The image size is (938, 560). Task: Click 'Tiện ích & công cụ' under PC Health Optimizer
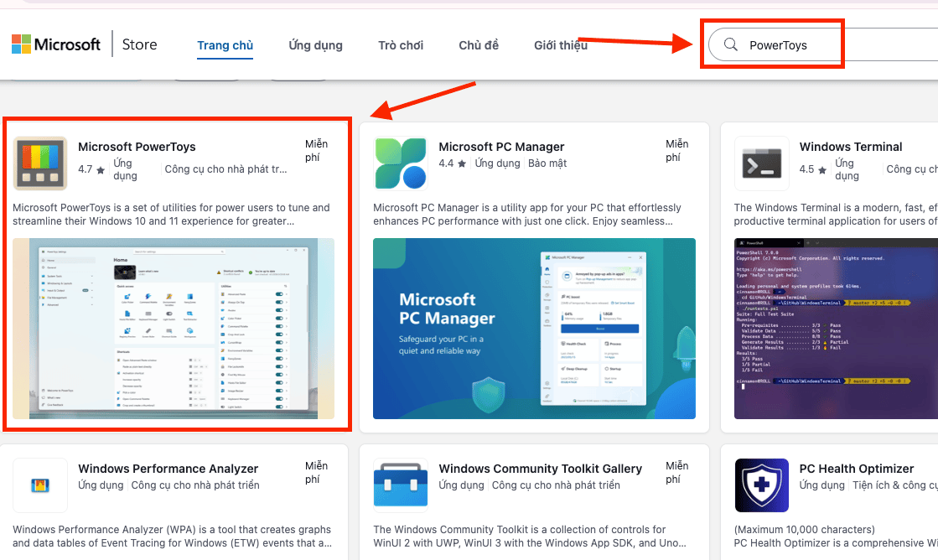click(895, 485)
